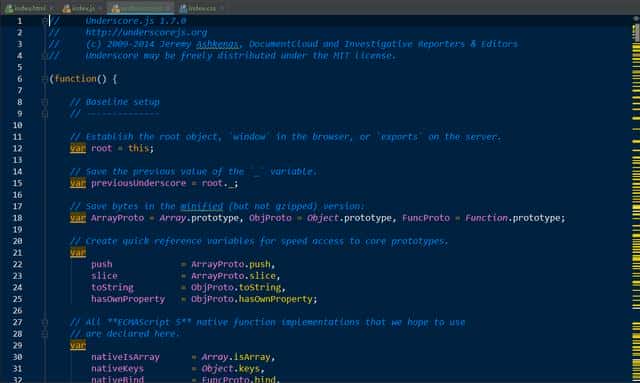The width and height of the screenshot is (640, 383).
Task: Click the hasOwnProperty variable name on line 25
Action: tap(128, 299)
